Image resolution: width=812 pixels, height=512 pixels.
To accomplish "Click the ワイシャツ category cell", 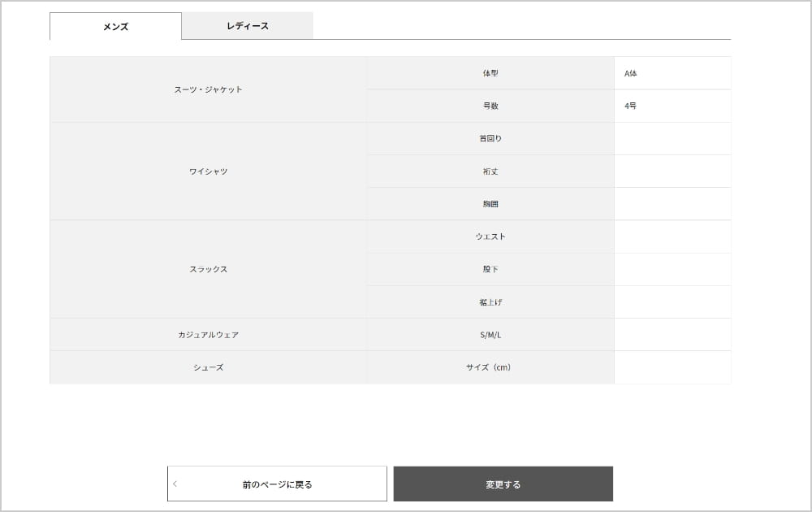I will tap(208, 171).
